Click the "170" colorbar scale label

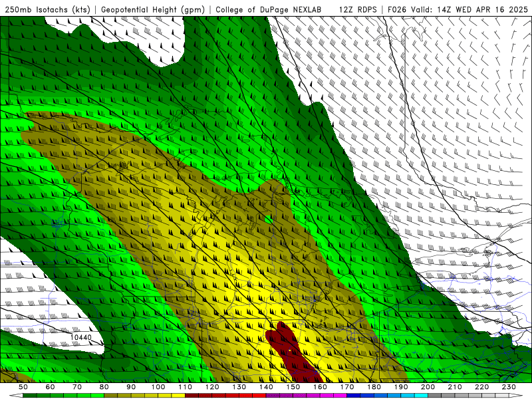[347, 387]
